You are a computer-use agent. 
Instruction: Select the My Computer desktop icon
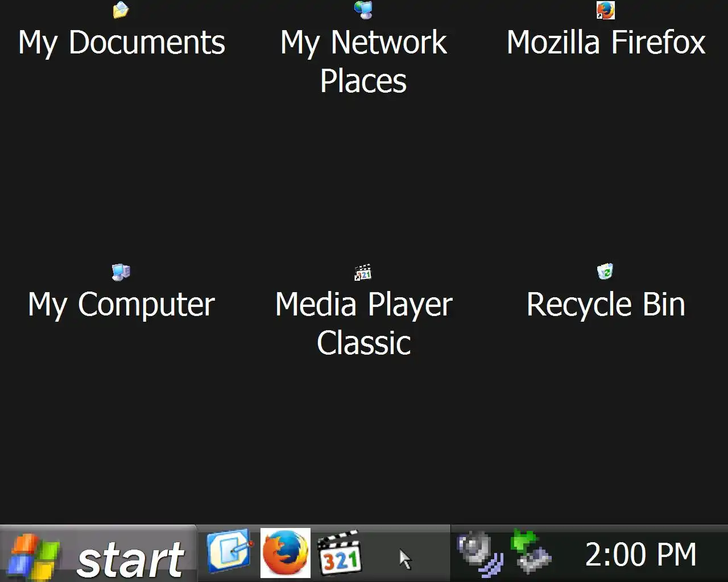tap(121, 272)
